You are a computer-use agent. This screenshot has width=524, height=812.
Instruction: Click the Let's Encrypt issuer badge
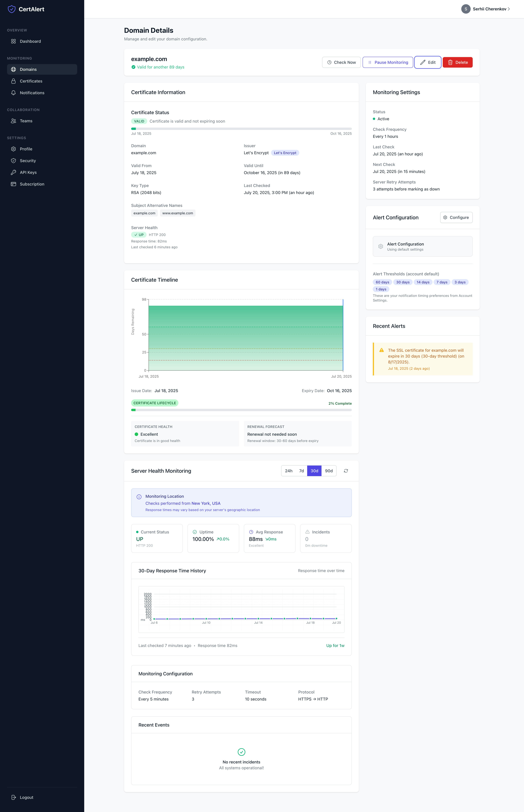coord(285,153)
